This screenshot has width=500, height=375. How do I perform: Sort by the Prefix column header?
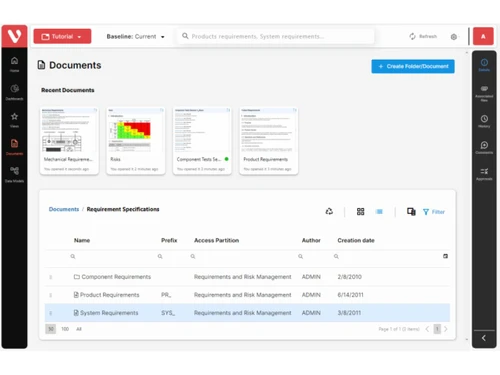[169, 240]
